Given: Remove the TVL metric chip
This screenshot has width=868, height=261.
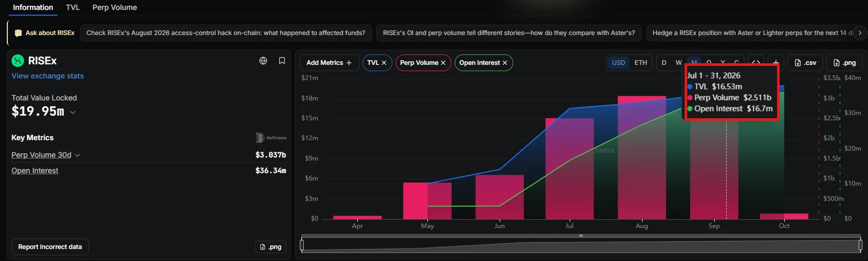Looking at the screenshot, I should 384,63.
